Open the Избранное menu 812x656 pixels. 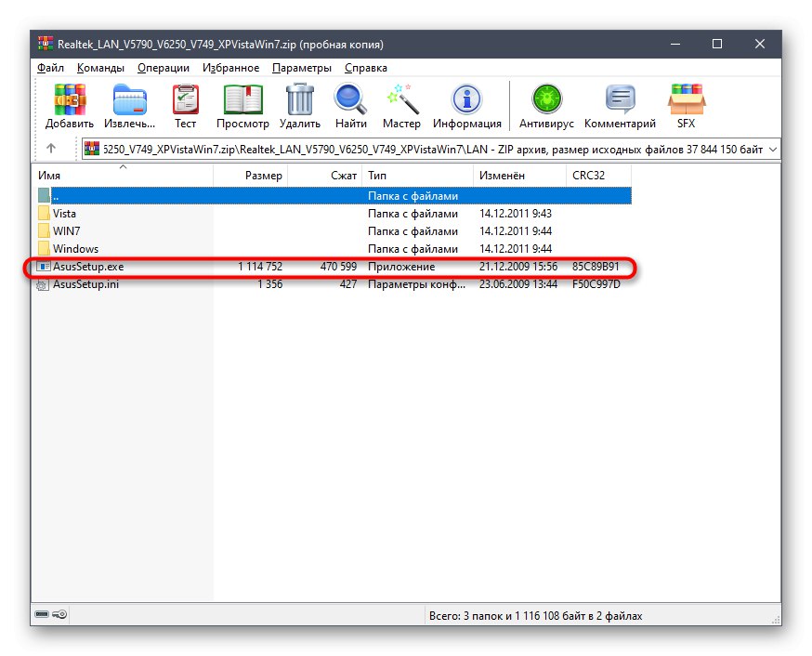[x=230, y=68]
